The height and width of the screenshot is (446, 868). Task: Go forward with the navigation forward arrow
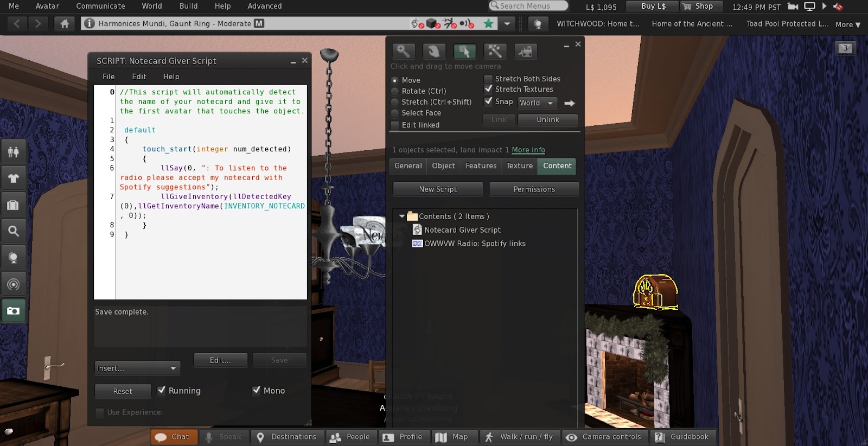tap(37, 23)
